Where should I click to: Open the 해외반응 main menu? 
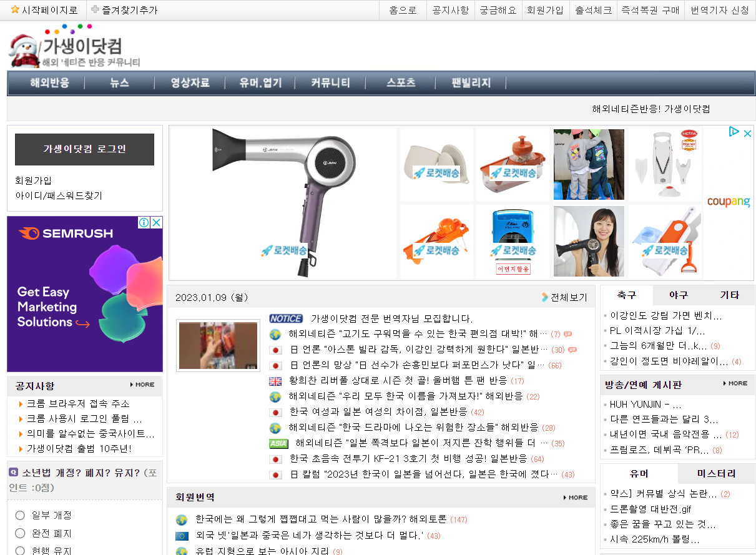[x=50, y=83]
